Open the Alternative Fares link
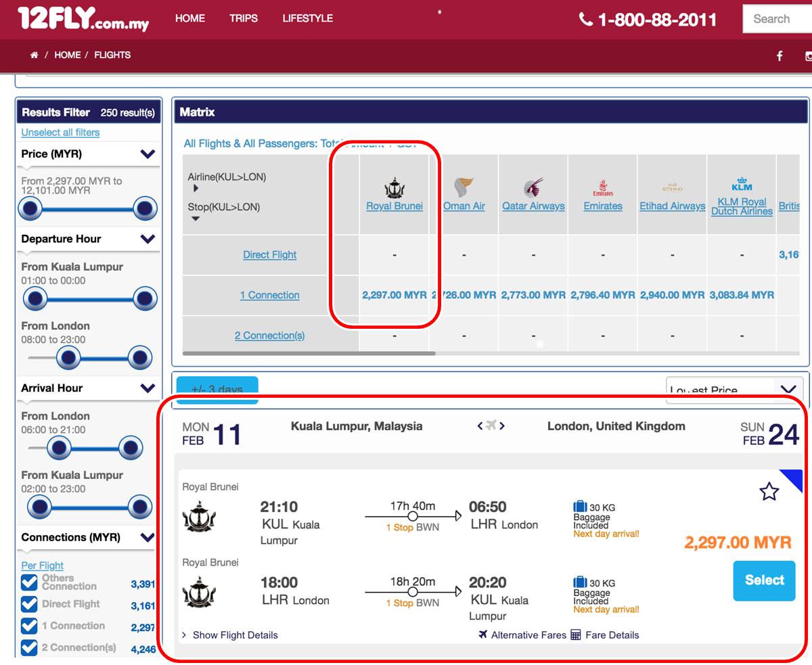The image size is (812, 665). (528, 635)
